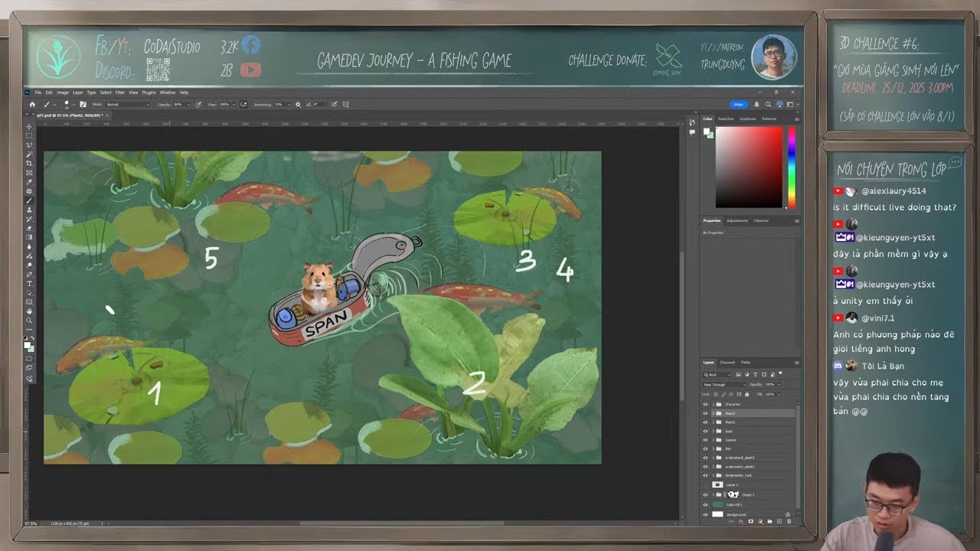Switch to the Swatches tab
The height and width of the screenshot is (551, 980).
point(726,119)
